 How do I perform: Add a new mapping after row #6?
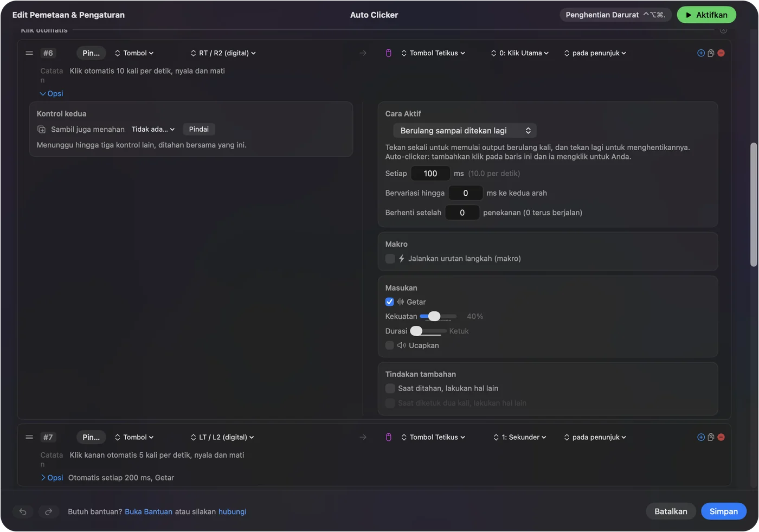(701, 53)
